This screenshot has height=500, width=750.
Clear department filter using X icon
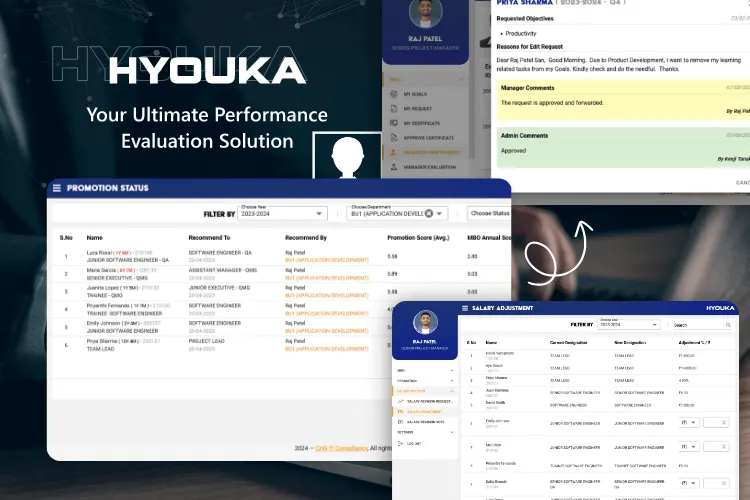429,213
